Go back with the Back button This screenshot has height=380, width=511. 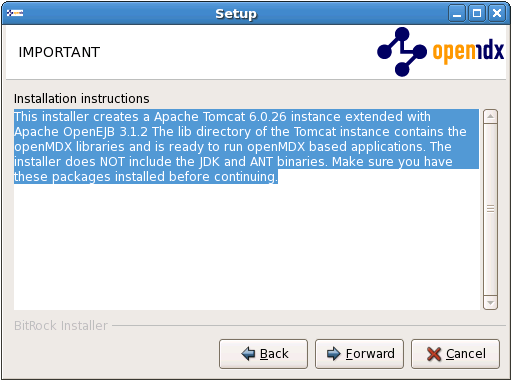click(x=263, y=354)
